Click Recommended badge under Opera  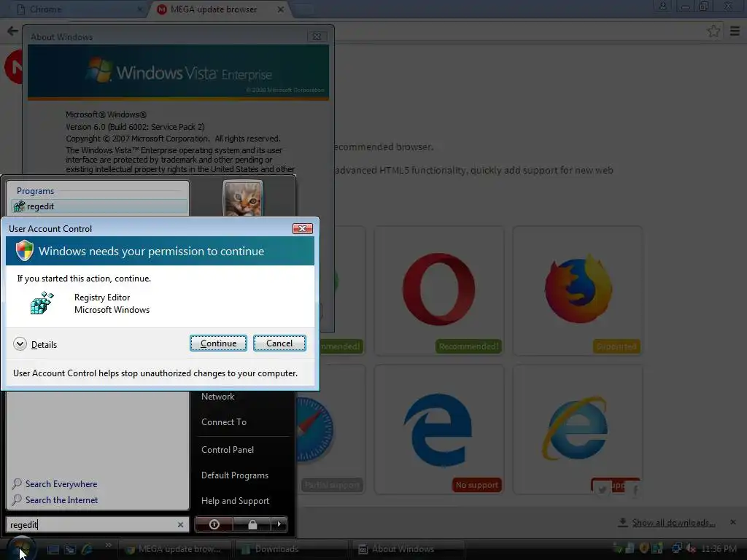(x=469, y=346)
